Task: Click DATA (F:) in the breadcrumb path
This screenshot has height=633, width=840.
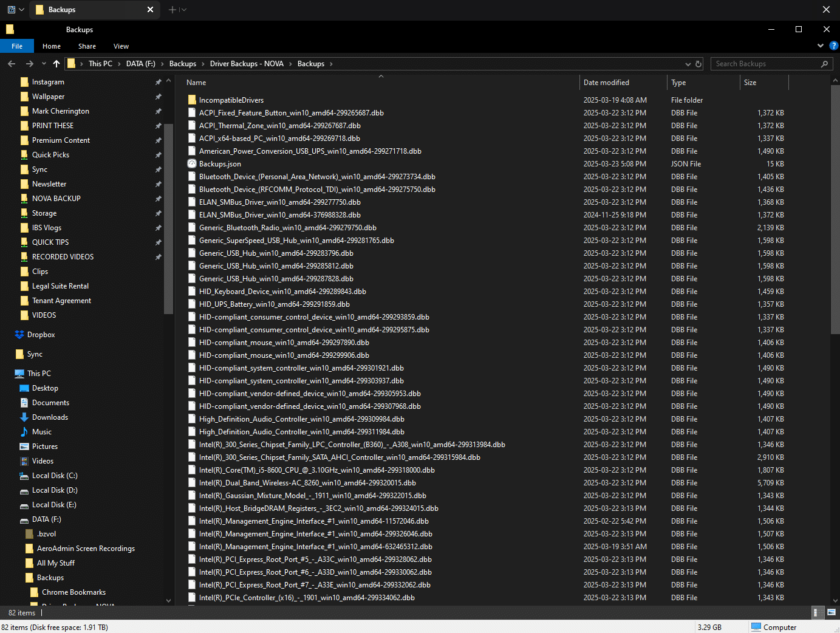Action: (140, 63)
